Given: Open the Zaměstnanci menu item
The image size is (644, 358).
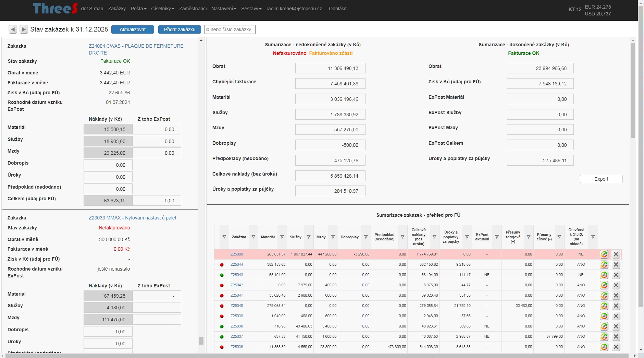Looking at the screenshot, I should coord(193,9).
